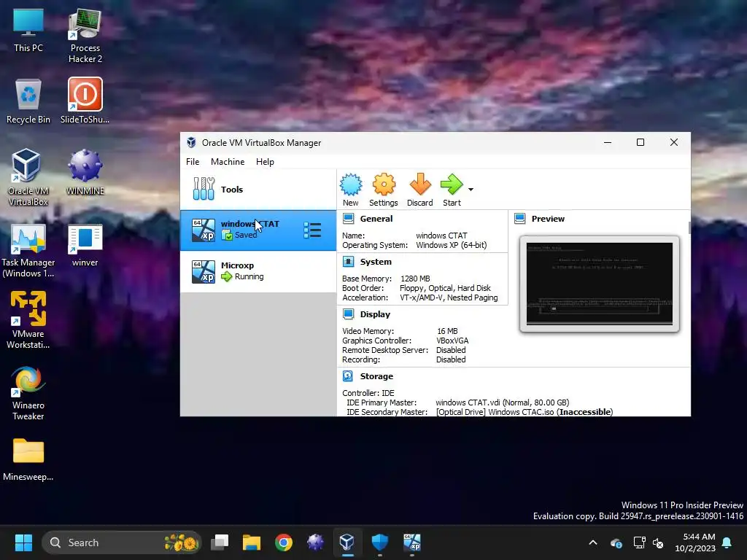Open the clock and date flyout

(695, 542)
